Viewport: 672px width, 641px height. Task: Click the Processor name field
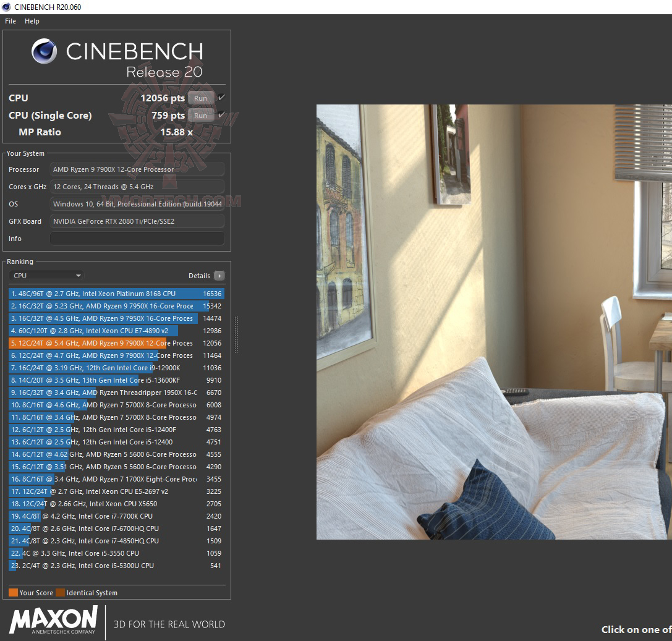[137, 169]
